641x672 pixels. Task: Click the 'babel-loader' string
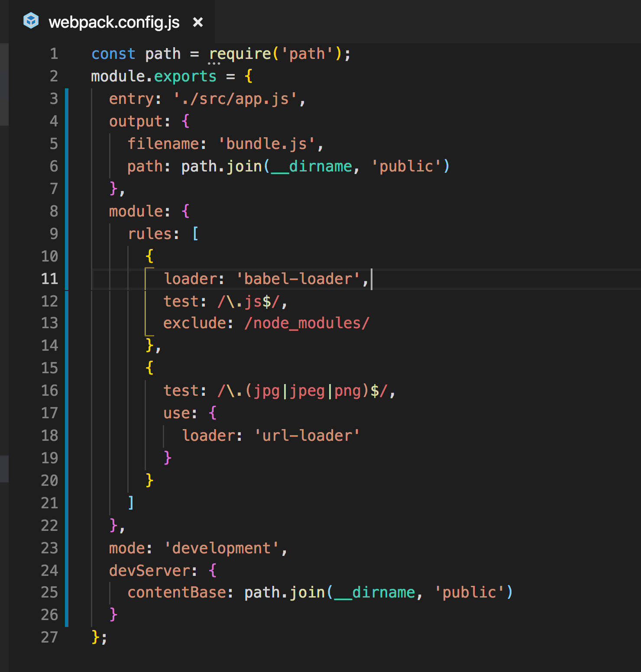298,279
